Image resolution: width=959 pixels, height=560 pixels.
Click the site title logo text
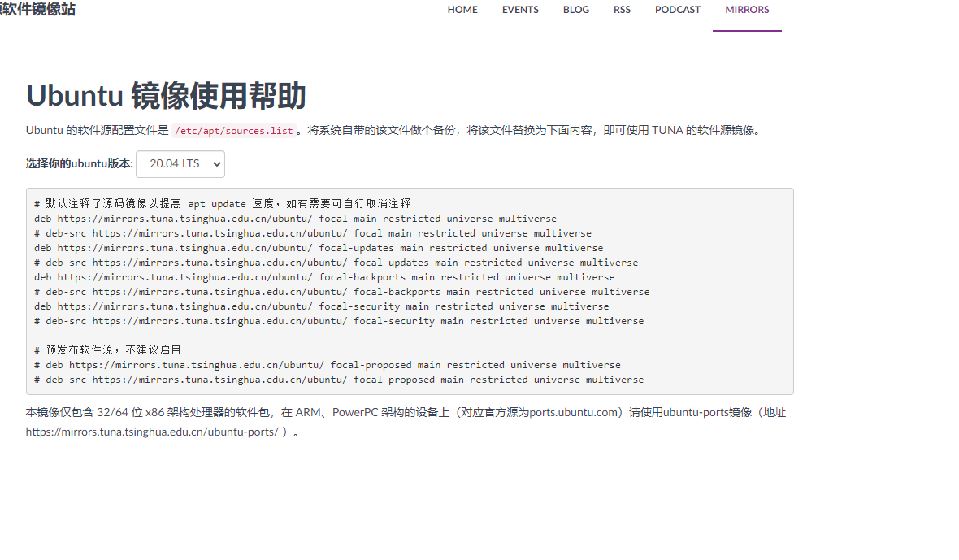(38, 9)
